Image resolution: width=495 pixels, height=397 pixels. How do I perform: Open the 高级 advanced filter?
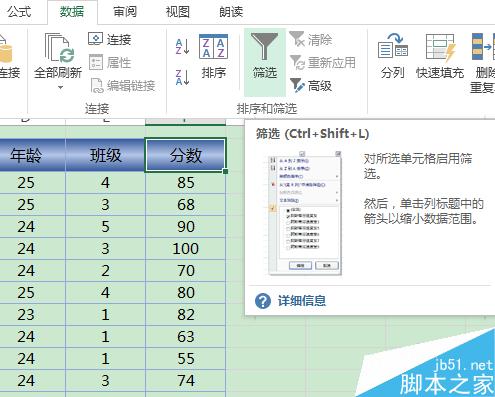[x=311, y=85]
